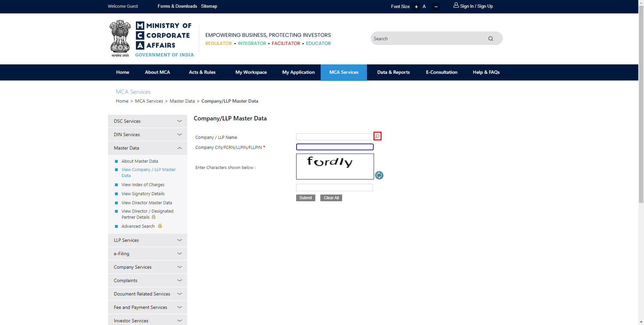Screen dimensions: 644x325
Task: Click the Sign In user icon
Action: [455, 5]
